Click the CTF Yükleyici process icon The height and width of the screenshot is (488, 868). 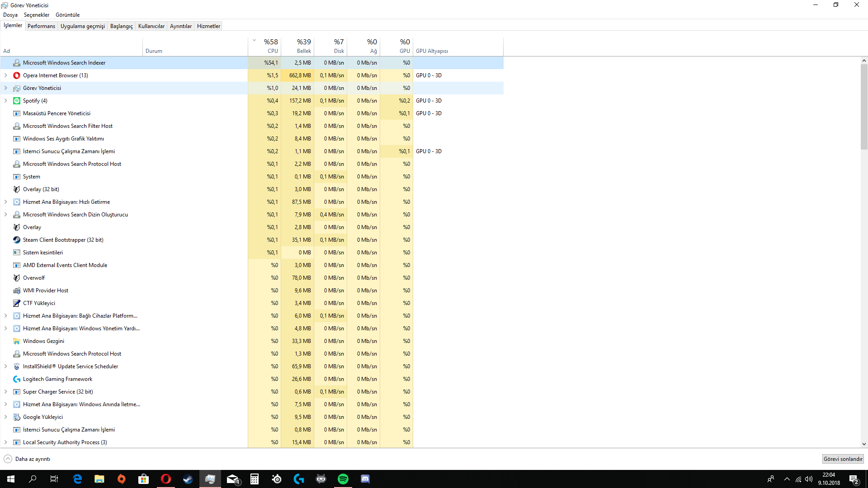tap(17, 303)
